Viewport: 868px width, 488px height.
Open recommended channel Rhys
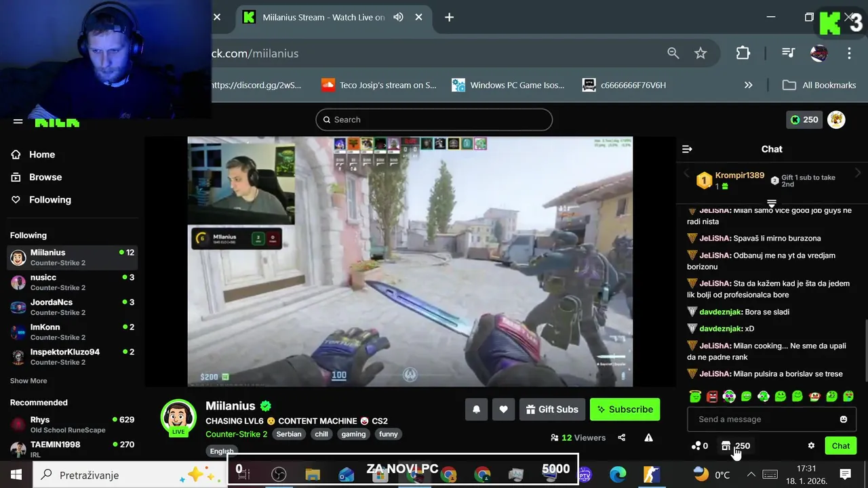point(73,424)
